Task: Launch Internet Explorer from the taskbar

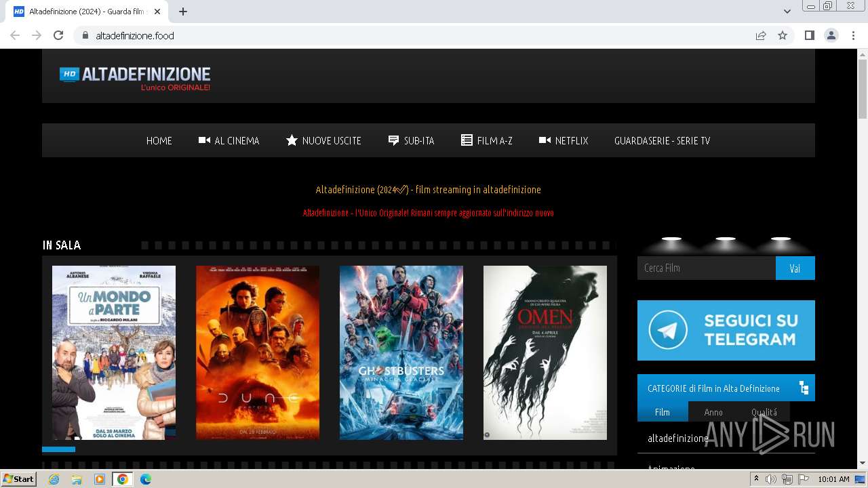Action: tap(54, 479)
